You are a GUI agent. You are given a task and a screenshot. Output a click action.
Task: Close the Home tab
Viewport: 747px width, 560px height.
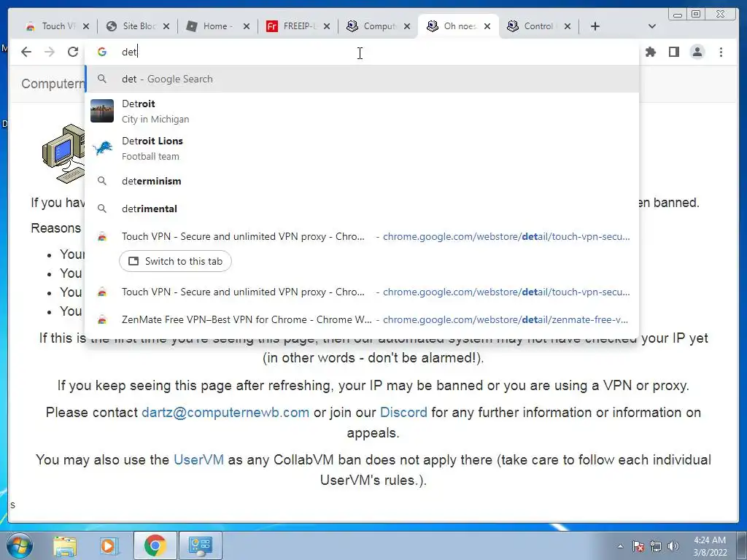[x=247, y=26]
